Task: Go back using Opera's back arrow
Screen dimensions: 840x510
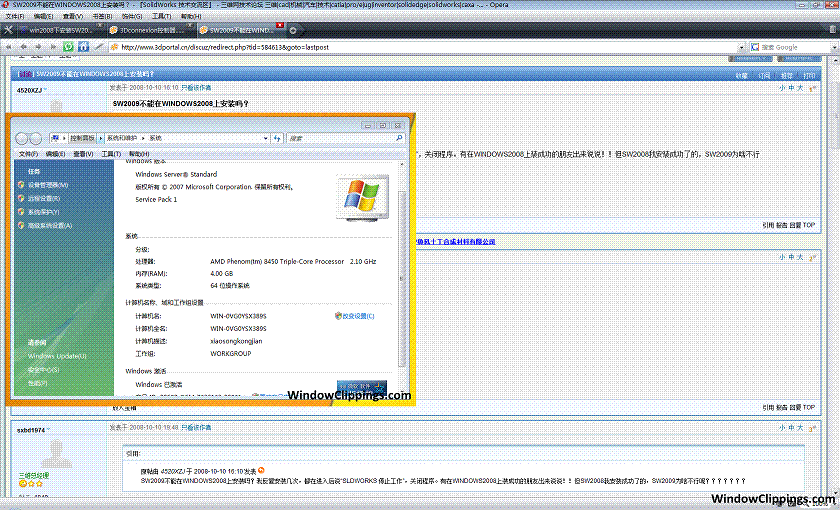Action: [24, 47]
